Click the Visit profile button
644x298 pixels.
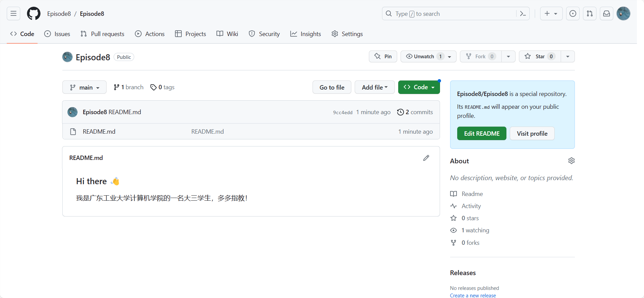532,133
